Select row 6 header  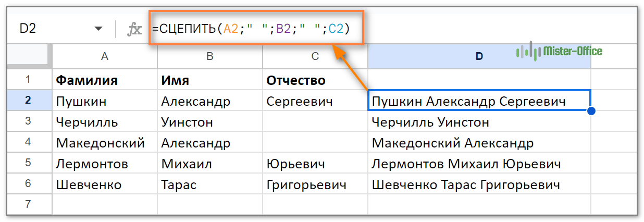tap(29, 184)
